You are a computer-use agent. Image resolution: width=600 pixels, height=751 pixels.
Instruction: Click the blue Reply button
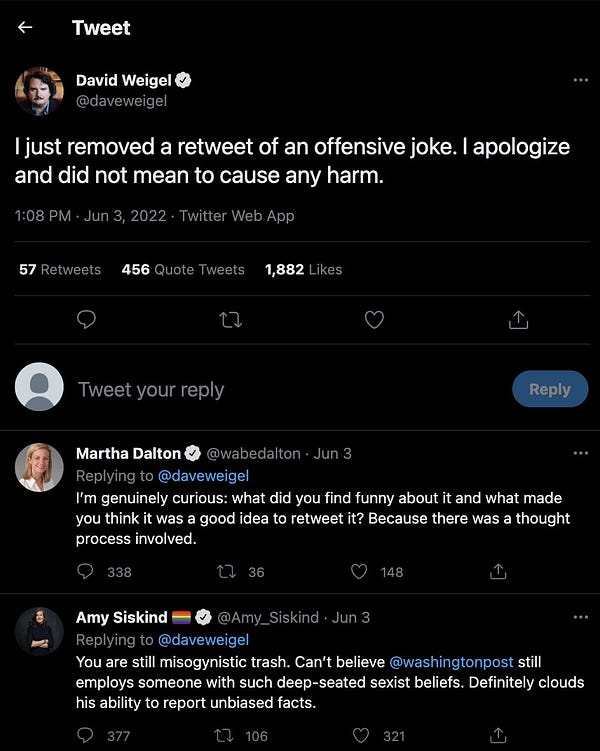[550, 389]
